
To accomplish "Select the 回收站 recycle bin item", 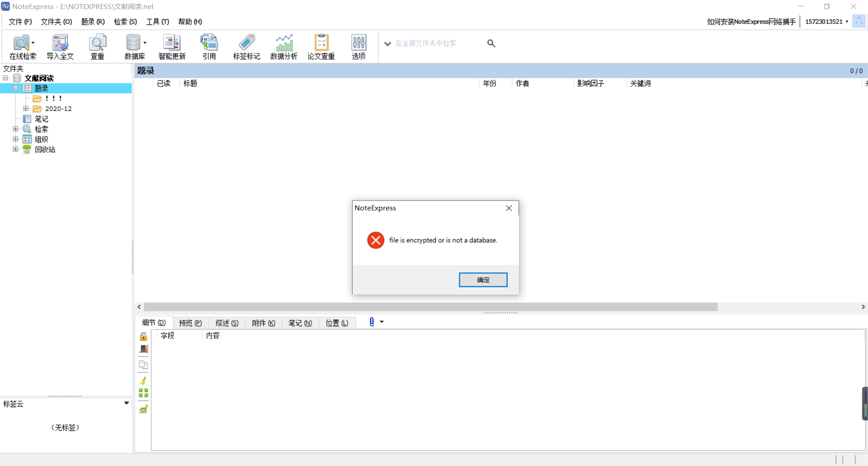I will click(45, 149).
